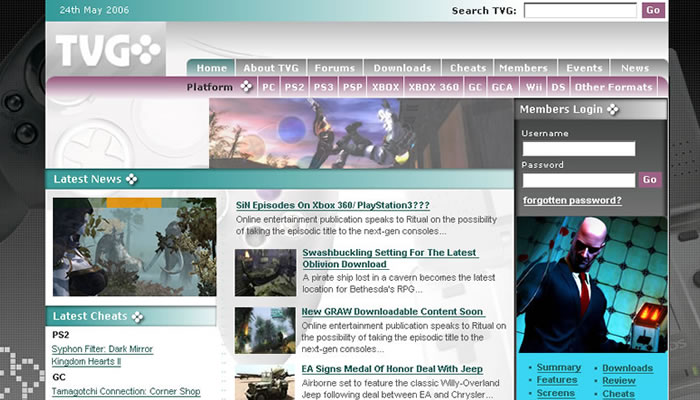Click the Hitman promo image
Screen dimensions: 700x400
(592, 285)
